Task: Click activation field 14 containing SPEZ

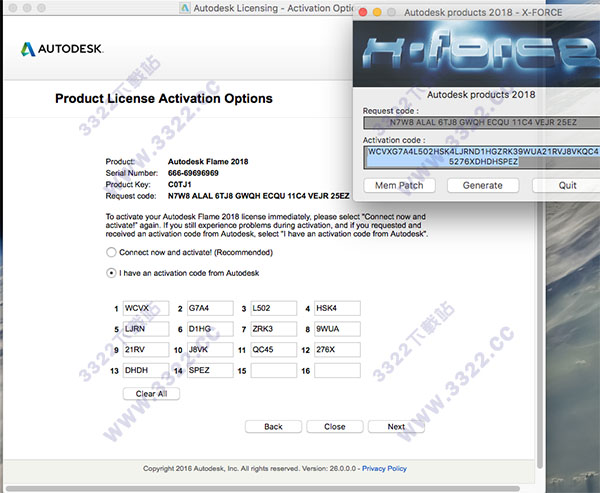Action: [x=210, y=371]
